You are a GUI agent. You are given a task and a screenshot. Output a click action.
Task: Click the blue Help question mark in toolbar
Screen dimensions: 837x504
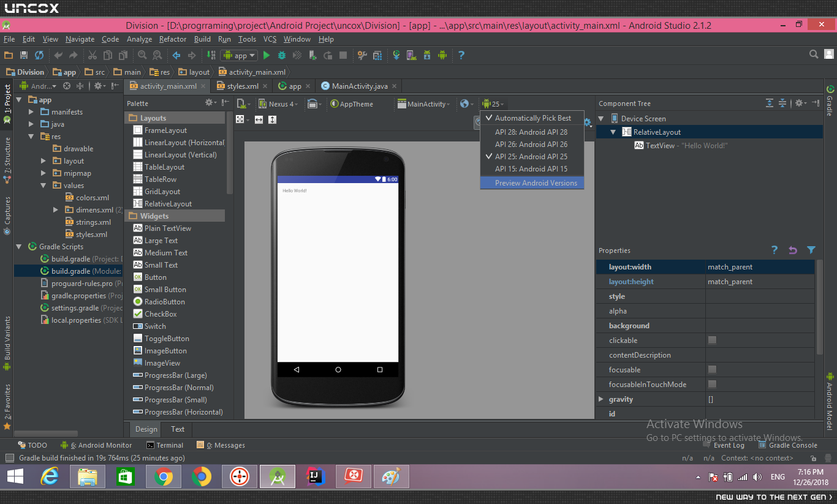461,55
